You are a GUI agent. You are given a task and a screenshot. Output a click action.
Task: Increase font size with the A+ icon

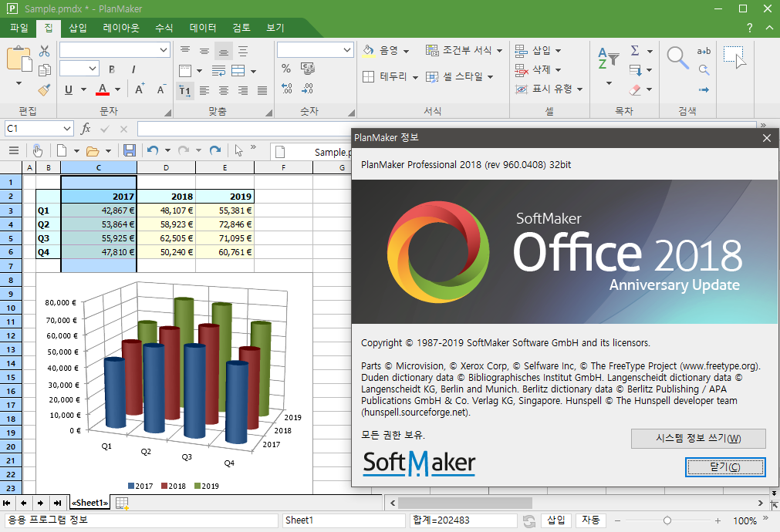[140, 89]
